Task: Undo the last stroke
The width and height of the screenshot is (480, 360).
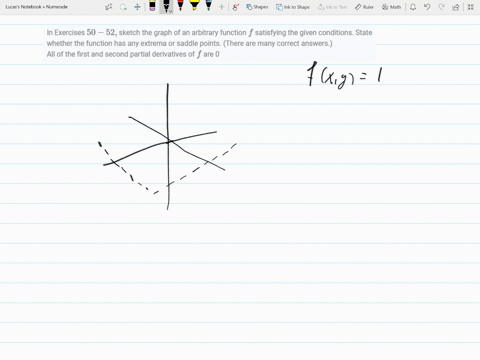Action: [427, 7]
